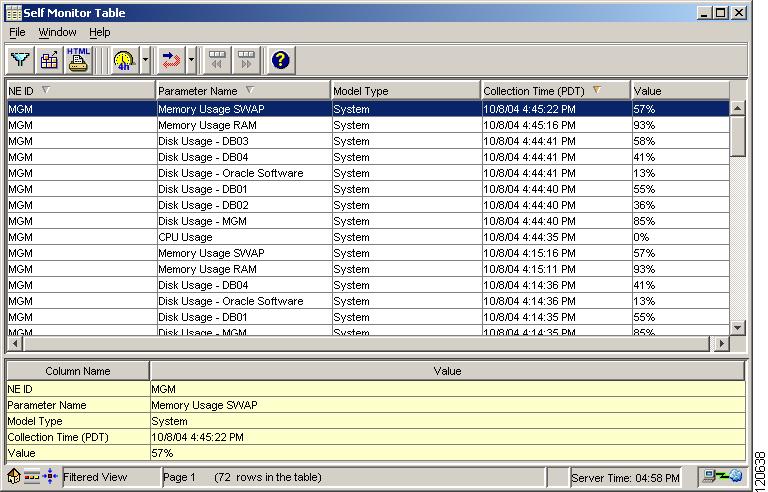Click the Server Time status field

625,478
